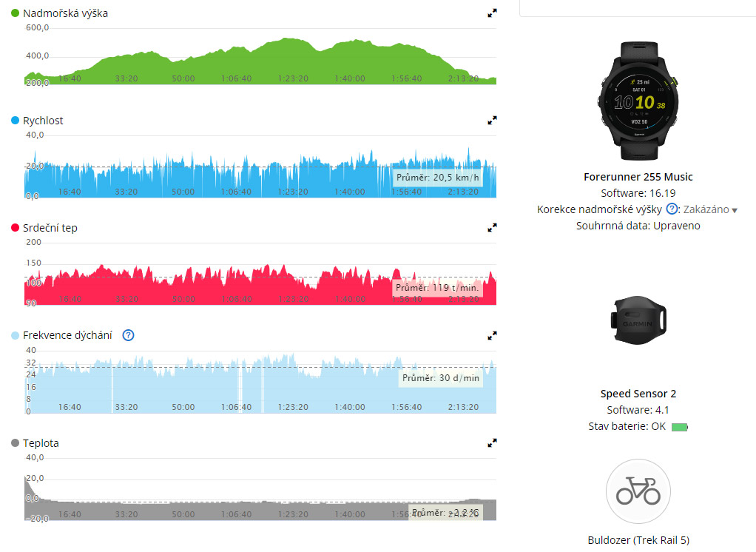
Task: Expand the Teplota chart to fullscreen
Action: 492,443
